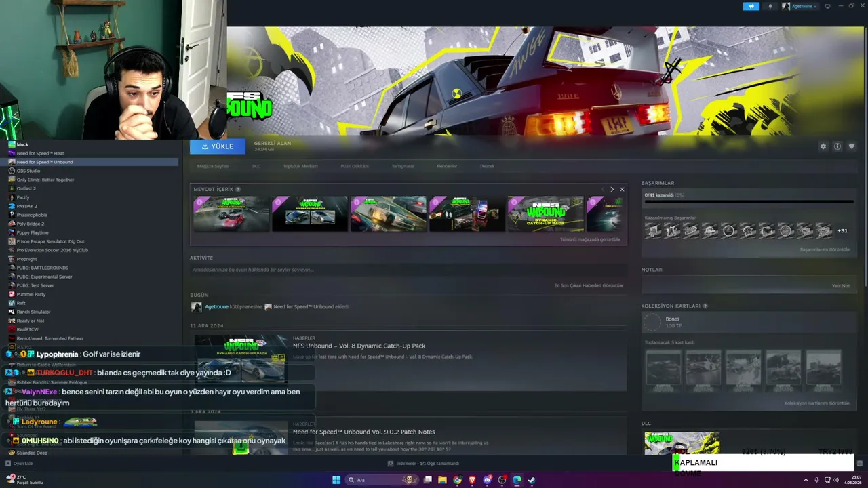Open Windows Start menu
Viewport: 868px width, 488px height.
click(336, 480)
